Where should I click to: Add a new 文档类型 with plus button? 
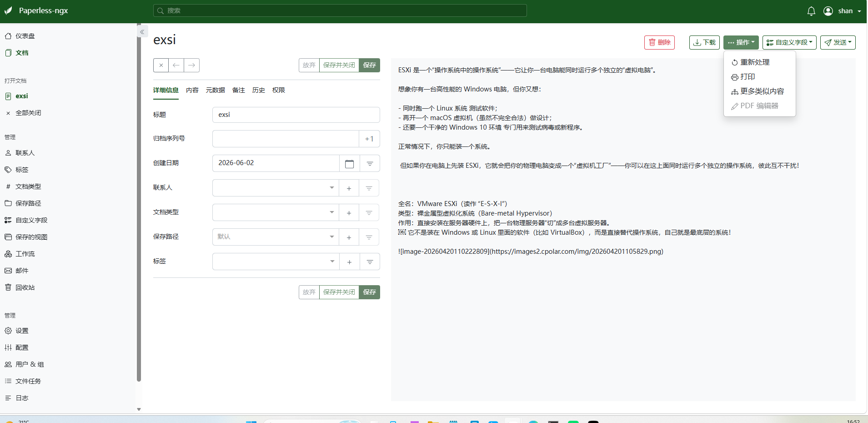(x=349, y=212)
